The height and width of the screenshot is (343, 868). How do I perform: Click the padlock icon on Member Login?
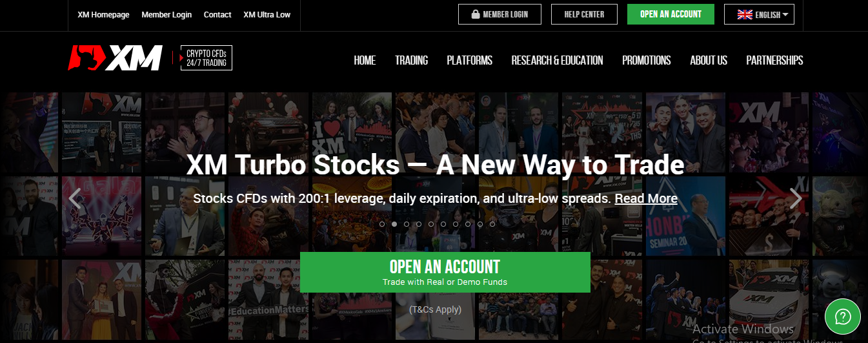(x=476, y=14)
